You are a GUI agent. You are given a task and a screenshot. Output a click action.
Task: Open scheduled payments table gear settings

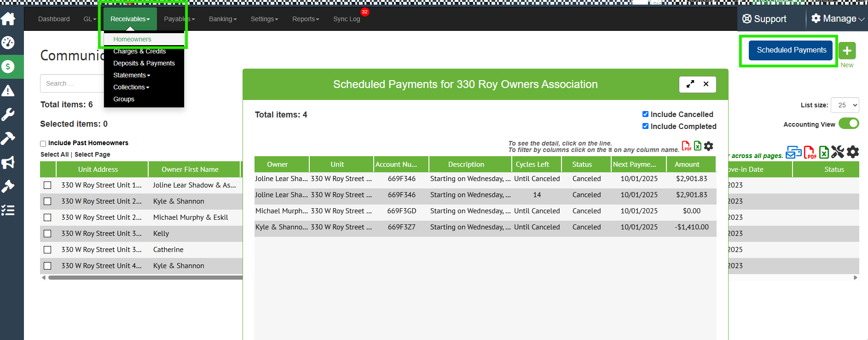[709, 146]
